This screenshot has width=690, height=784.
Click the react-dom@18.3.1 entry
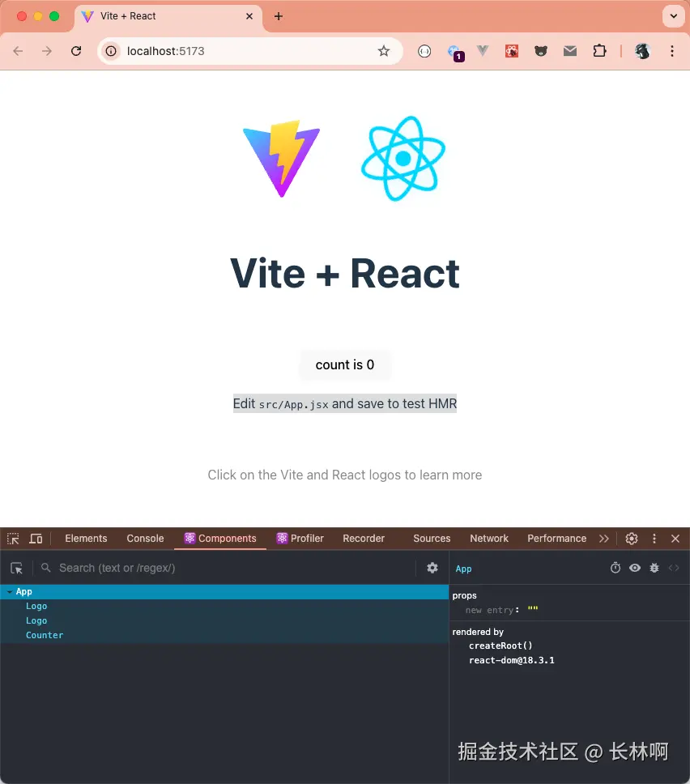(512, 660)
